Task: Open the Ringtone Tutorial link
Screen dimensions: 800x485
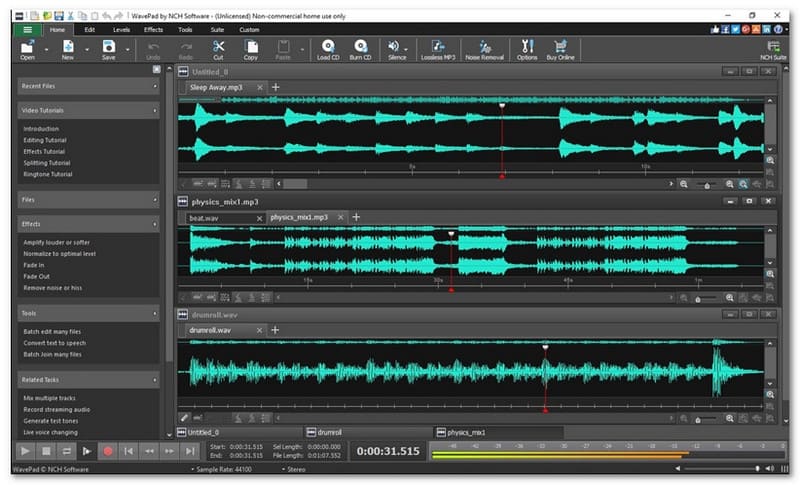Action: point(48,174)
